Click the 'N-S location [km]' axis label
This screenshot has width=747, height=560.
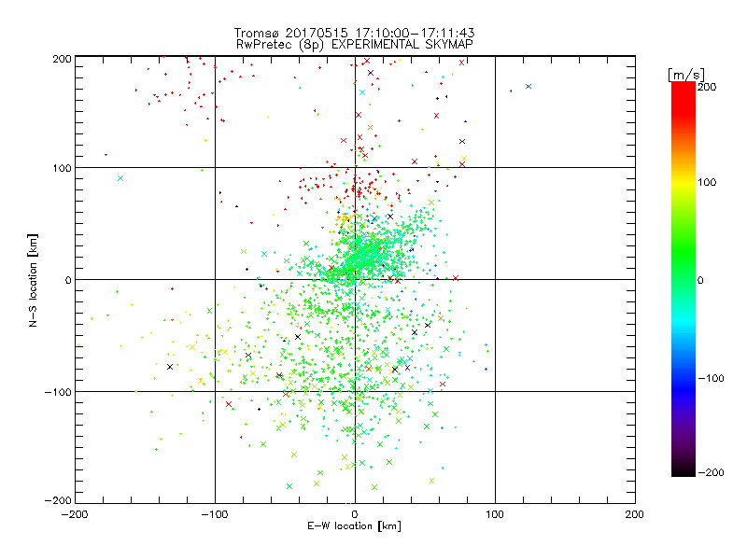click(x=33, y=280)
